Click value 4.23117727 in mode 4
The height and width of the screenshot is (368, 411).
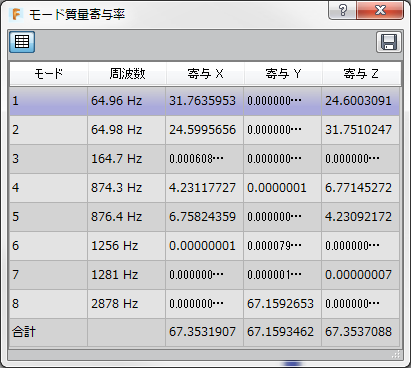(204, 188)
